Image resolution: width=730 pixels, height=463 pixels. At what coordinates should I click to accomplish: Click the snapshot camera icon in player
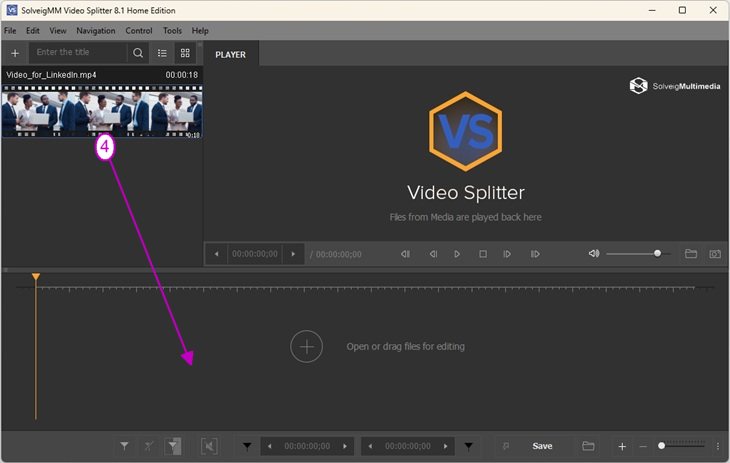[715, 254]
